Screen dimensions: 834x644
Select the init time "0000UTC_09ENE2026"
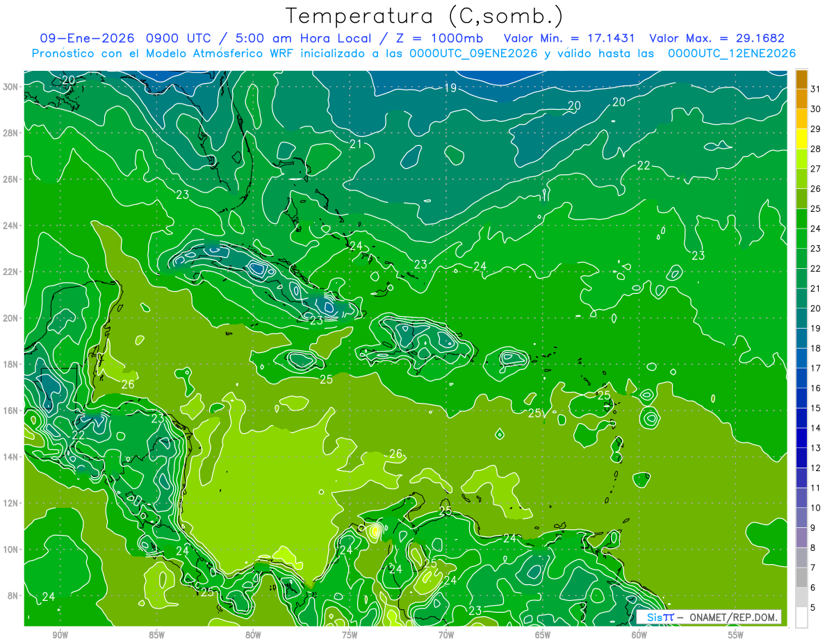[x=473, y=53]
